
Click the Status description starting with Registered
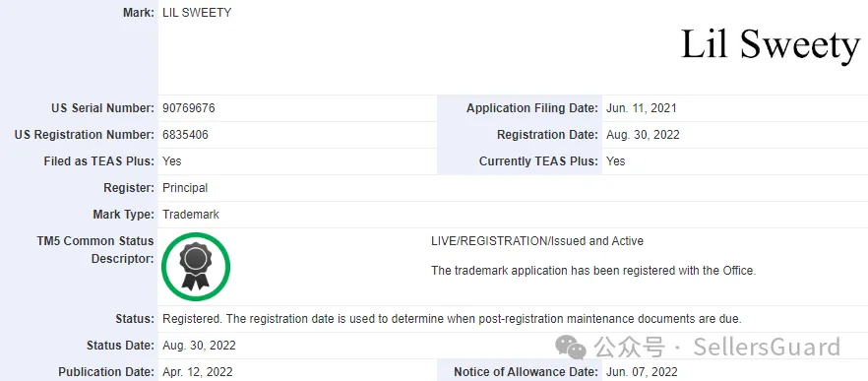coord(452,320)
